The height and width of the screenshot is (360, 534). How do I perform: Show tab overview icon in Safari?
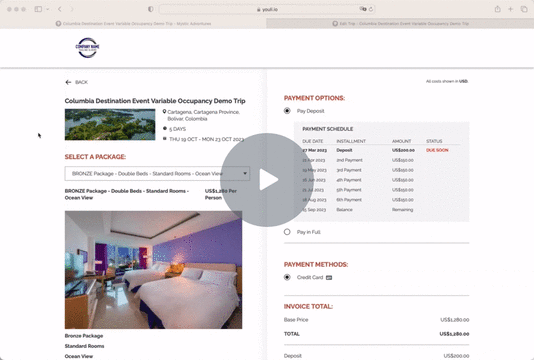524,9
